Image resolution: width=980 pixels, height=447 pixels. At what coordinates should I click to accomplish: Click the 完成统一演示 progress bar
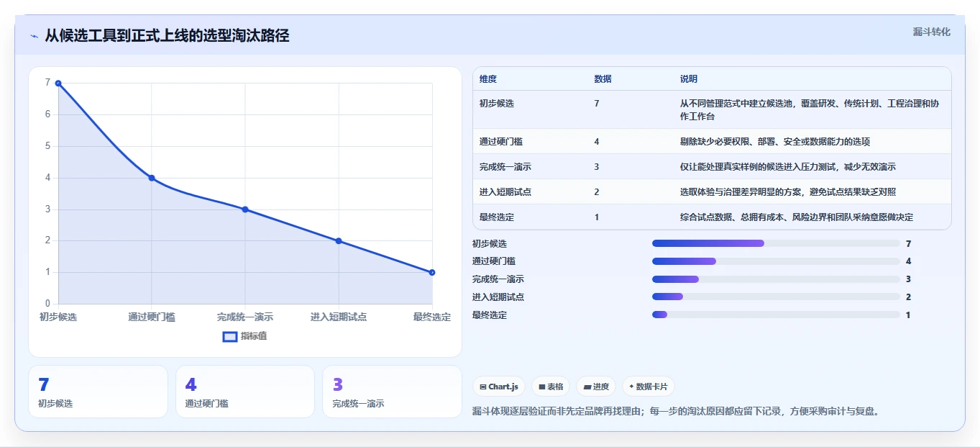tap(776, 279)
